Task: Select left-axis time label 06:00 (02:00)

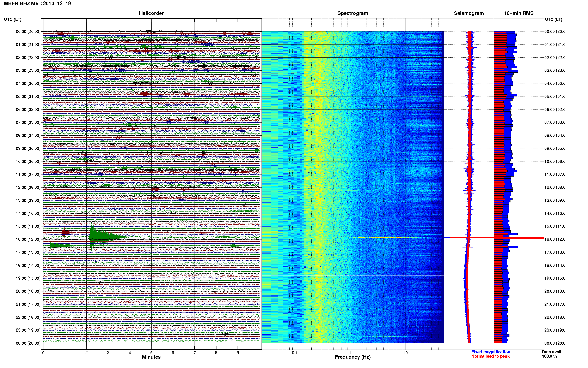Action: 28,109
